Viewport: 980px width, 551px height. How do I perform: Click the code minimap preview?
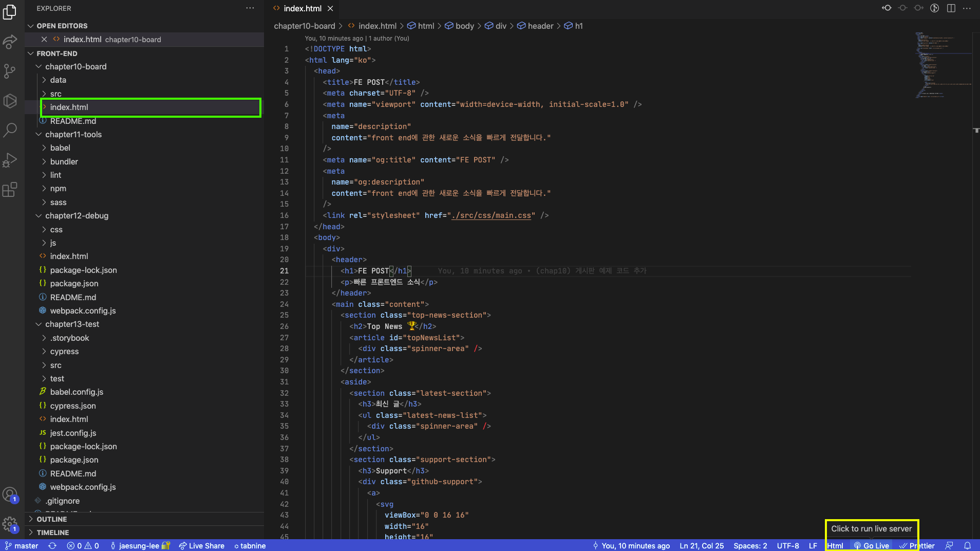(943, 65)
